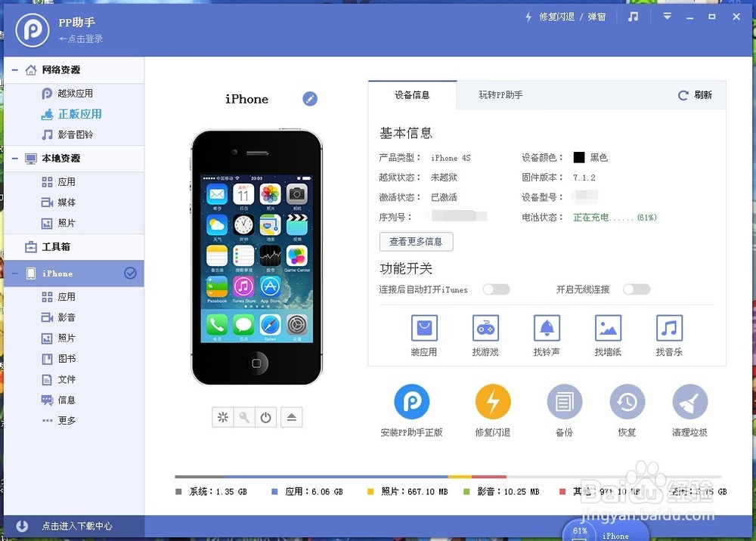Click the 照片: 667.10 MB legend
The width and height of the screenshot is (756, 541).
click(x=407, y=492)
